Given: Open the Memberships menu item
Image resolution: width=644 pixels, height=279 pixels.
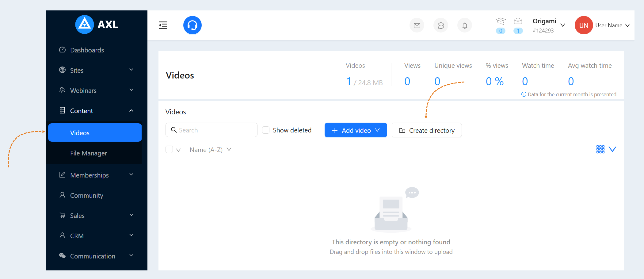Looking at the screenshot, I should pyautogui.click(x=95, y=175).
